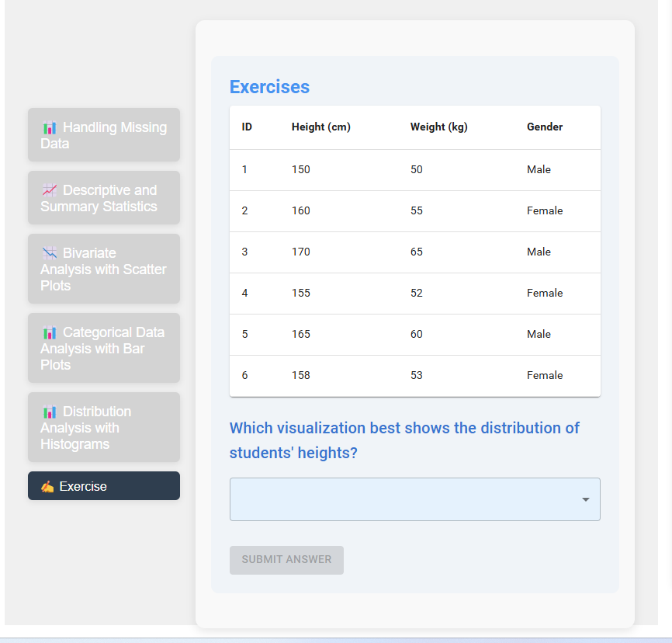Open Categorical Data Analysis with Bar Plots
The image size is (672, 643).
(x=104, y=348)
